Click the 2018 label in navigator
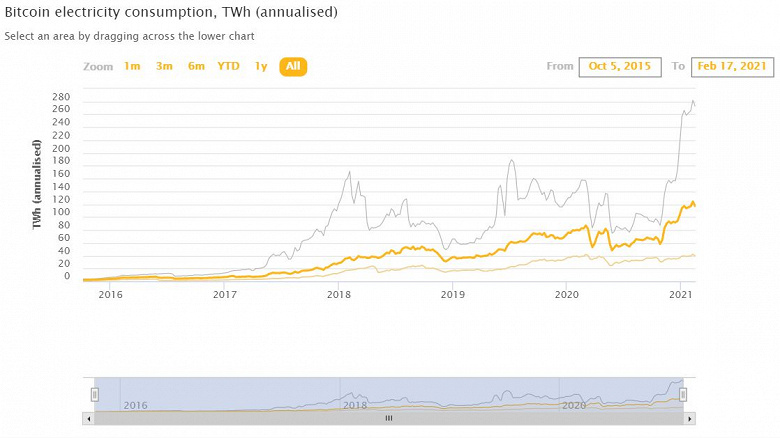 (x=355, y=405)
